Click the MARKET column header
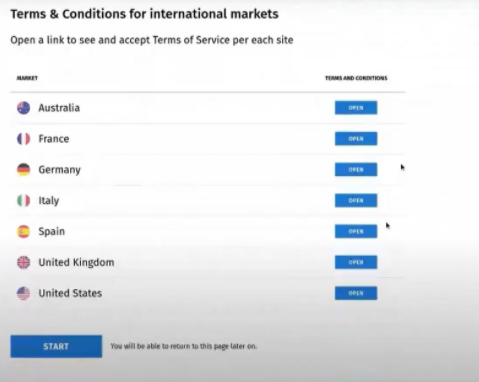The height and width of the screenshot is (382, 479). point(27,78)
